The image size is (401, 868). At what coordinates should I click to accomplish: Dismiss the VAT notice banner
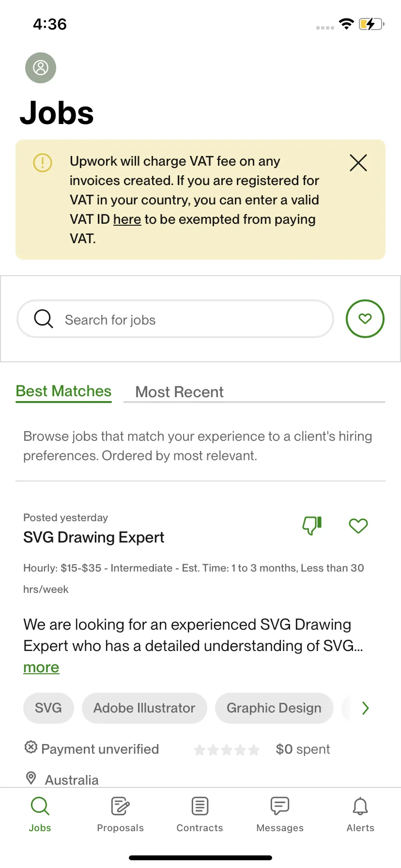tap(358, 163)
